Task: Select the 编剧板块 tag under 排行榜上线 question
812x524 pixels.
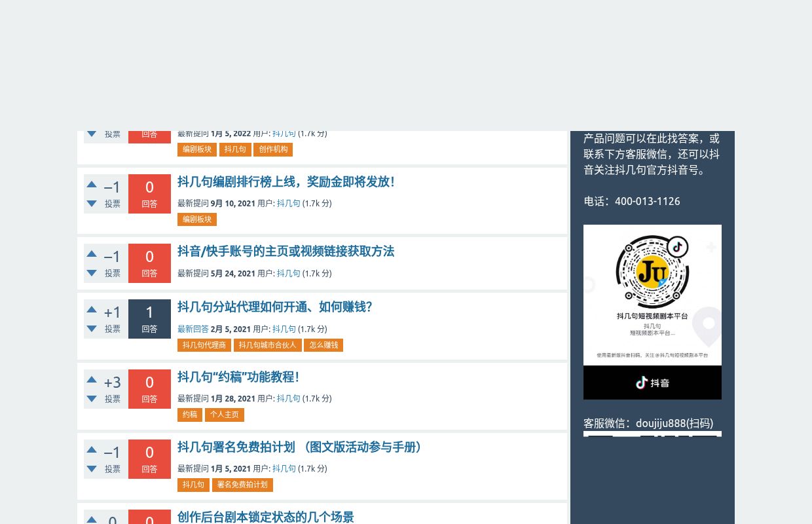Action: tap(197, 219)
